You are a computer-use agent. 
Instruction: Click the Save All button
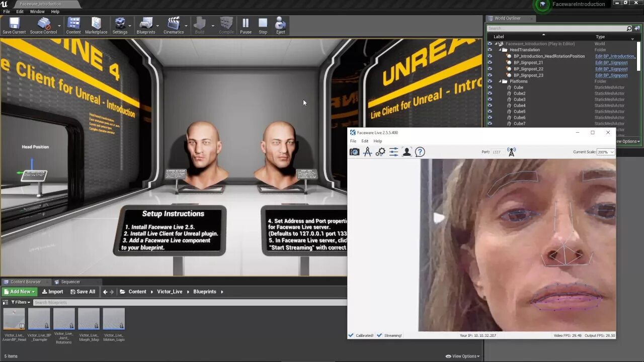83,292
